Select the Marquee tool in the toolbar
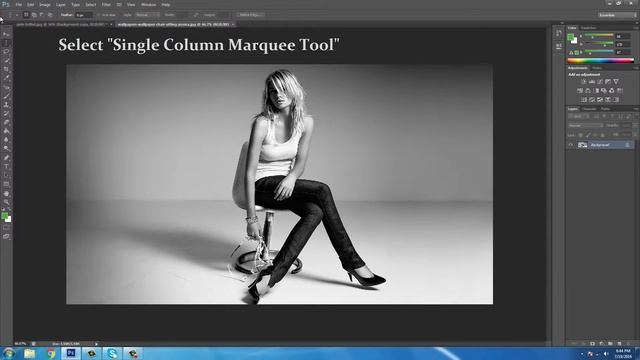The height and width of the screenshot is (360, 640). (x=6, y=43)
